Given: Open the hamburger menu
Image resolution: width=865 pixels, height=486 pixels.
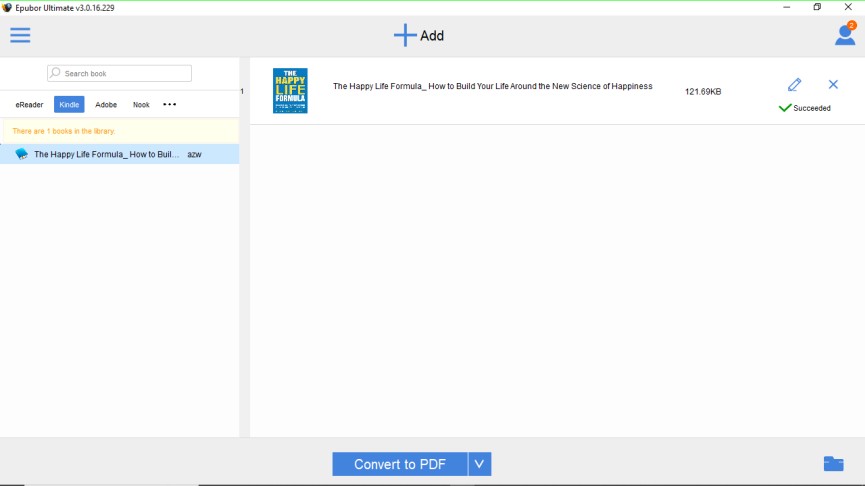Looking at the screenshot, I should tap(20, 35).
